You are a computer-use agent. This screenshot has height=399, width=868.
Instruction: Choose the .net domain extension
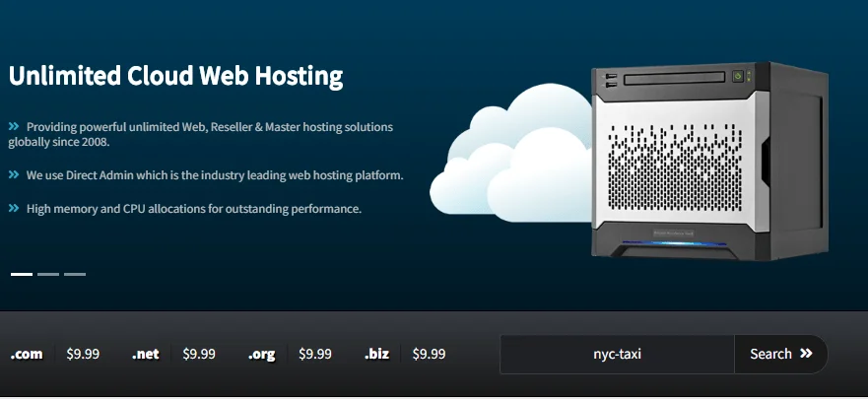coord(146,354)
